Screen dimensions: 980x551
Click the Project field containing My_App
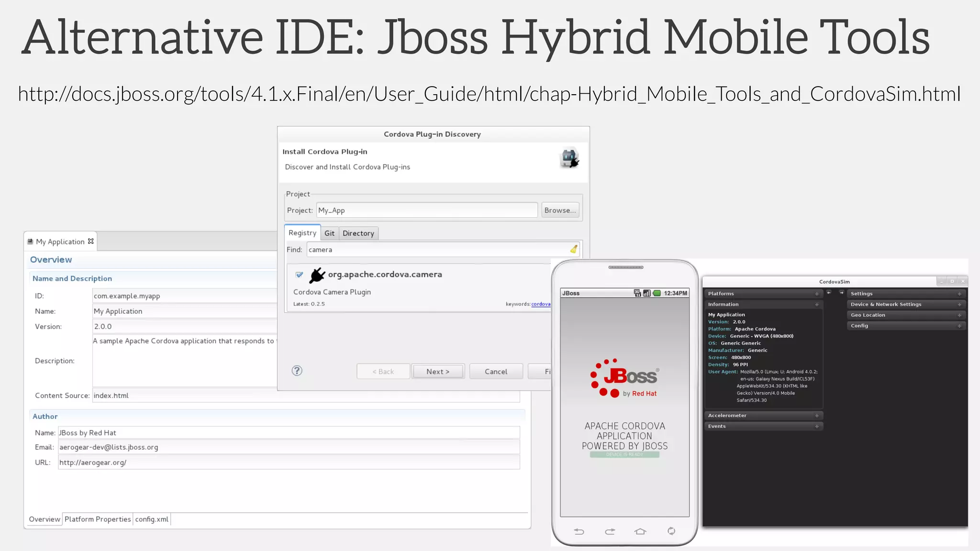click(427, 210)
